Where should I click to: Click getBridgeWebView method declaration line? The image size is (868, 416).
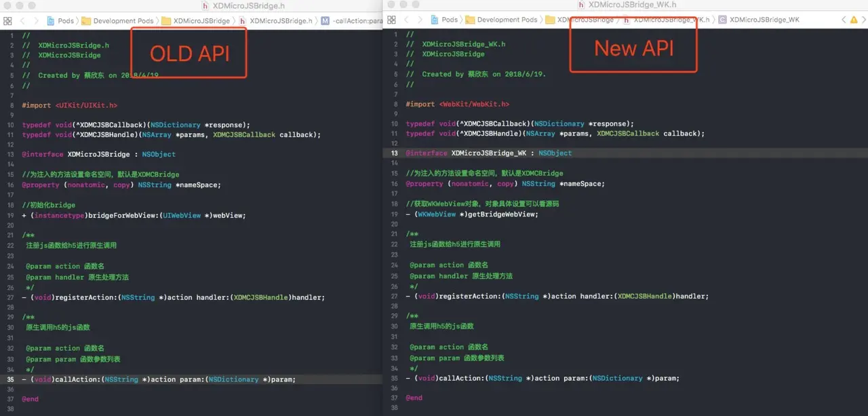(472, 214)
